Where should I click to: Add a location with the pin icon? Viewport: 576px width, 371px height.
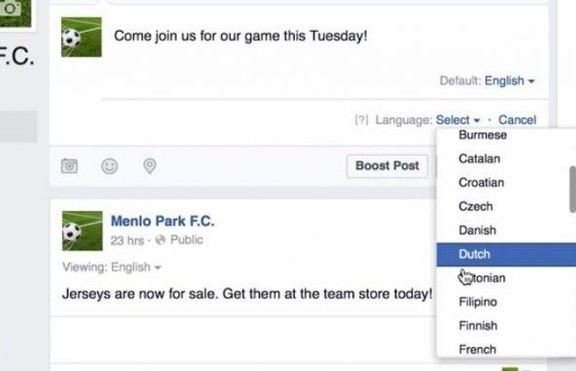150,166
